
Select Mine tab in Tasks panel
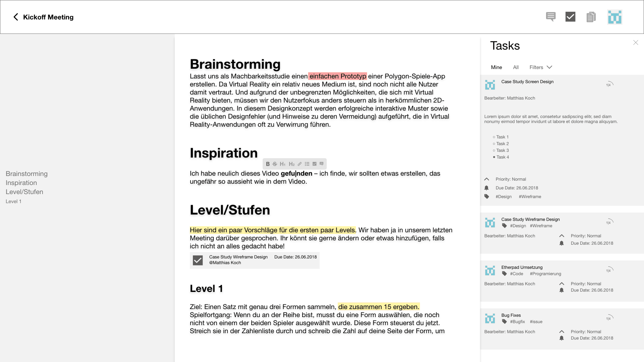(x=496, y=67)
